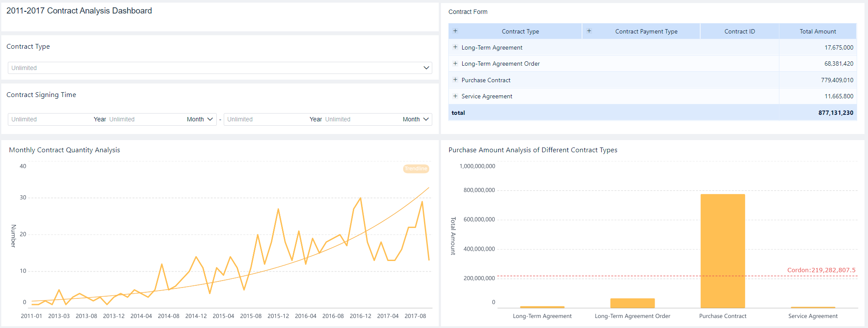Expand the Long-Term Agreement Order row
This screenshot has height=328, width=868.
(x=455, y=64)
